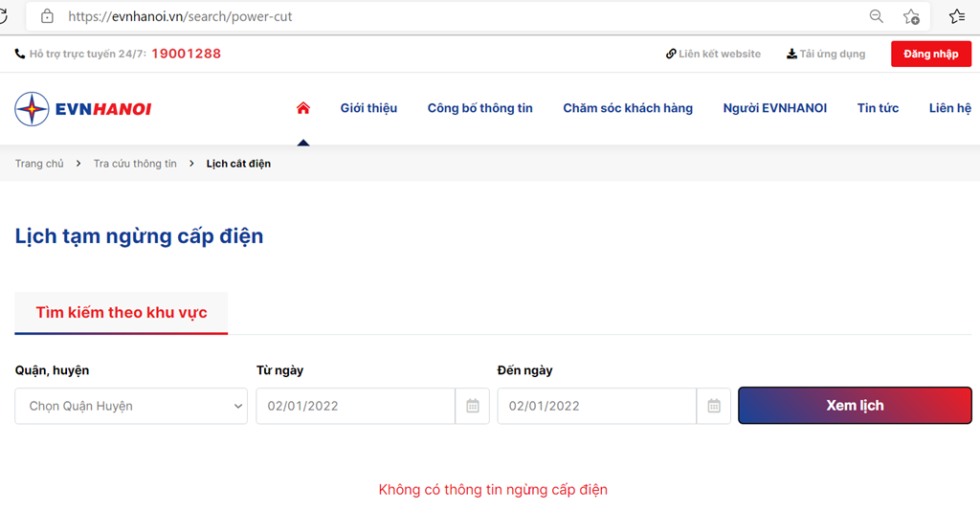Click the Từ ngày date field
Screen dimensions: 980x511
[x=356, y=406]
